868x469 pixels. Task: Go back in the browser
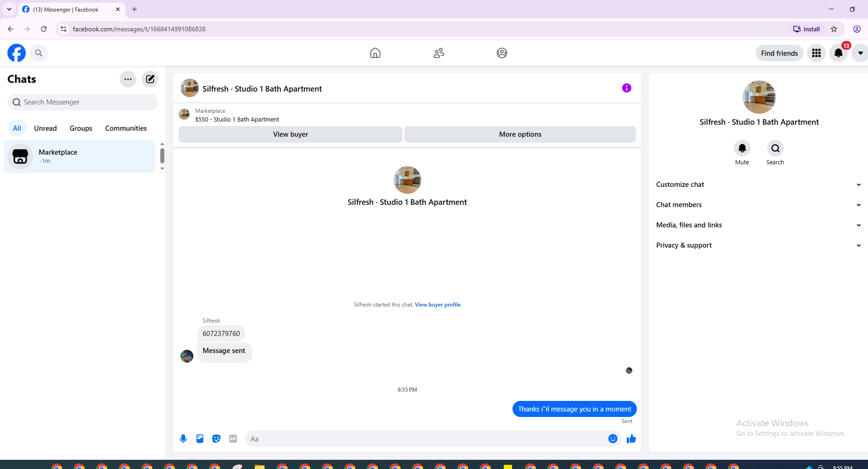(11, 29)
